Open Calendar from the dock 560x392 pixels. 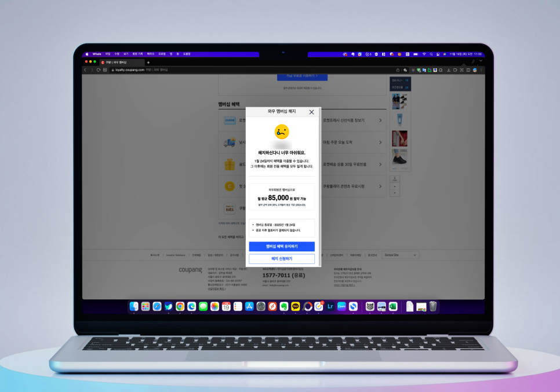226,306
